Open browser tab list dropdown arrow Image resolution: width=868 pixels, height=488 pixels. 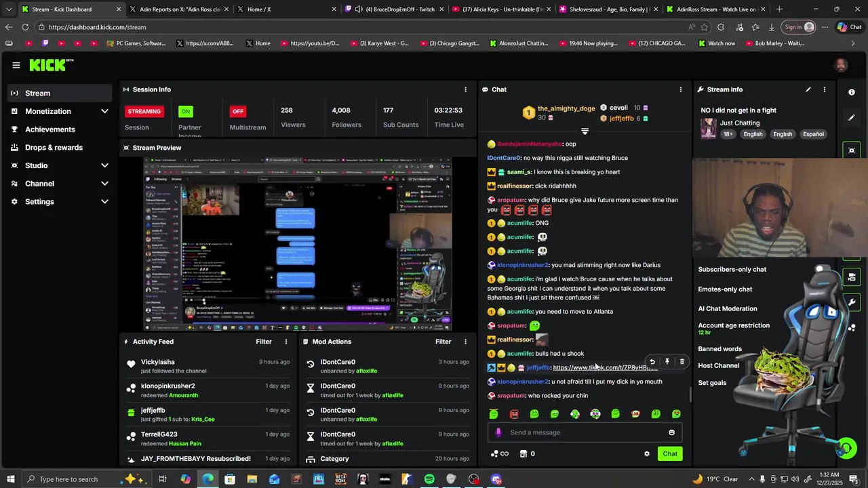8,9
